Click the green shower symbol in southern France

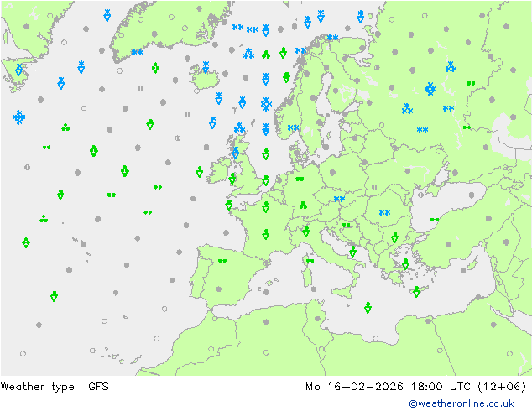[266, 234]
